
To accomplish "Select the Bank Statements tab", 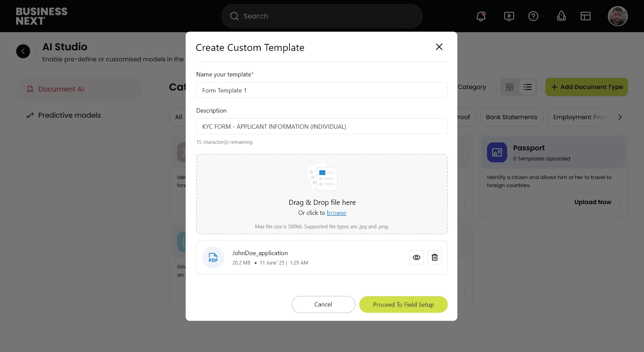I will [511, 117].
